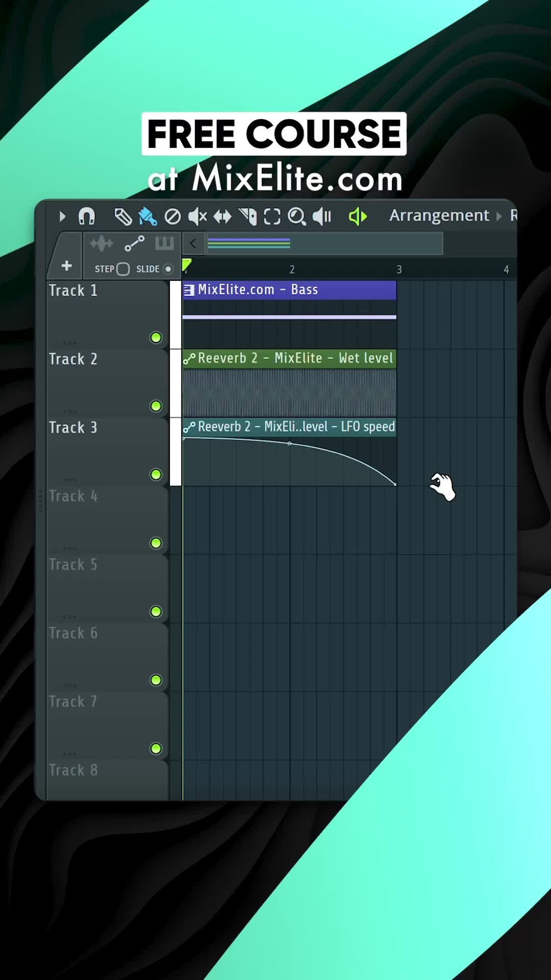Click bar 2 on the timeline ruler
Screen dimensions: 551x980
click(292, 269)
